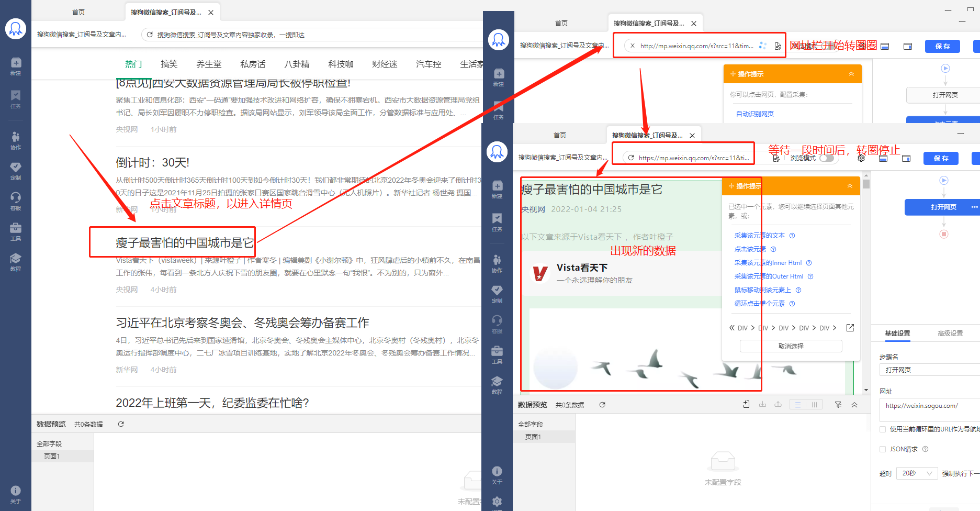Toggle the side-panel layout icon in the top-right window
Image resolution: width=980 pixels, height=511 pixels.
pos(908,46)
